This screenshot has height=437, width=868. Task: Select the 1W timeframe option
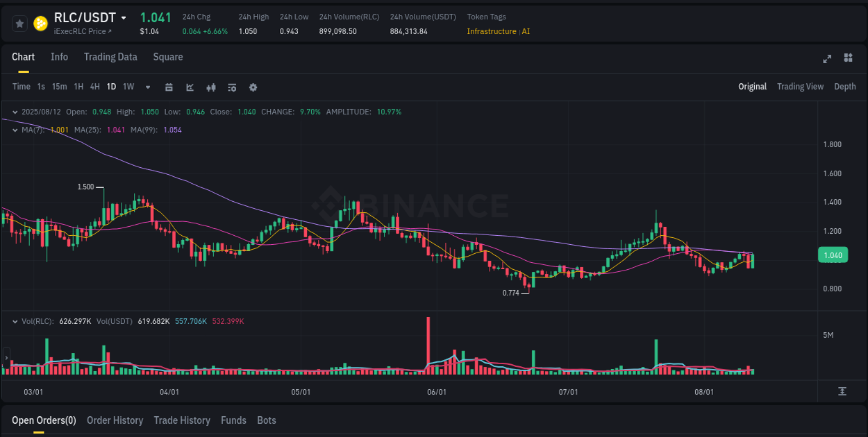click(128, 87)
